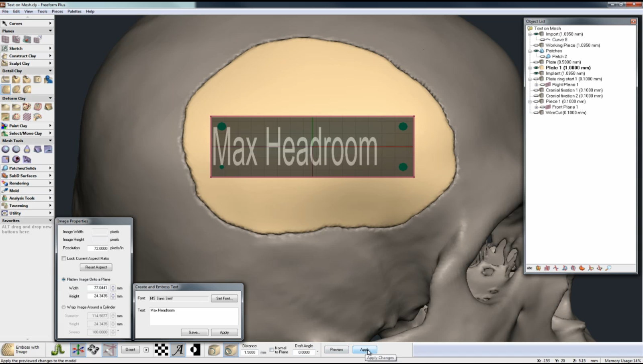This screenshot has width=643, height=364.
Task: Toggle visibility eye for Implant (1.0958 mm)
Action: pyautogui.click(x=536, y=74)
